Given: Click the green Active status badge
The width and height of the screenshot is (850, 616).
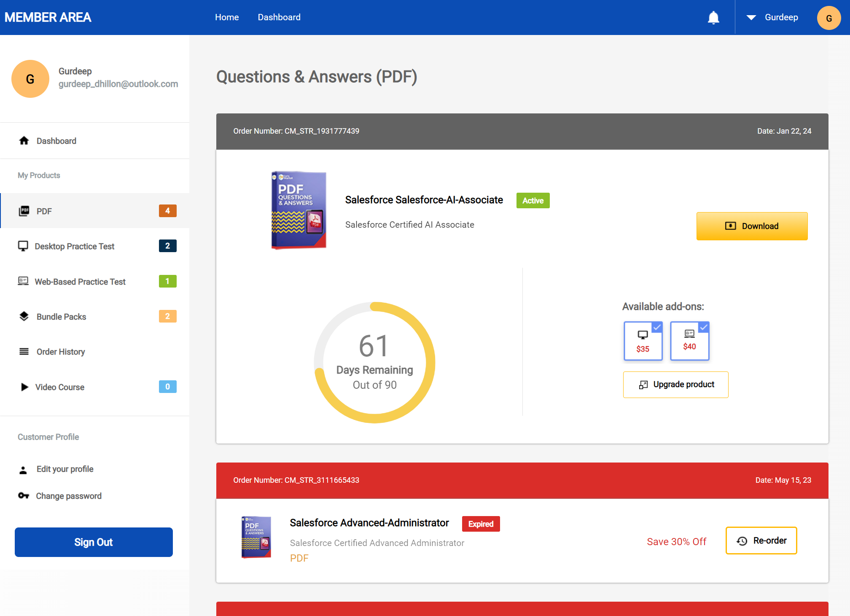Looking at the screenshot, I should 533,201.
